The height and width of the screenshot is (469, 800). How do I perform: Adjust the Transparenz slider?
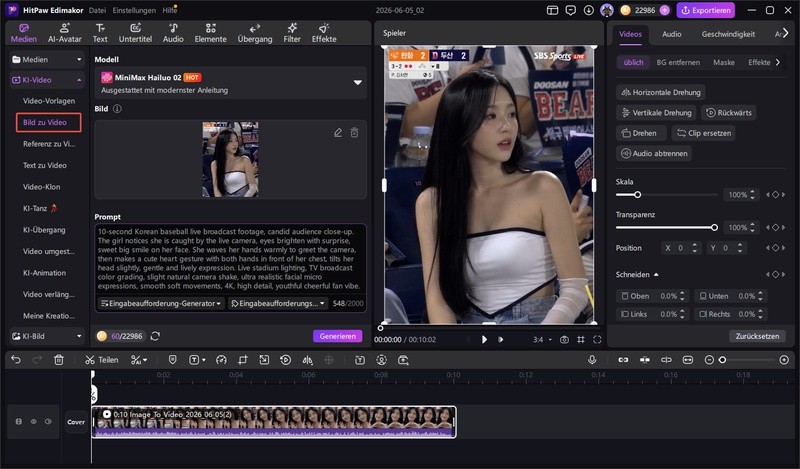(666, 227)
